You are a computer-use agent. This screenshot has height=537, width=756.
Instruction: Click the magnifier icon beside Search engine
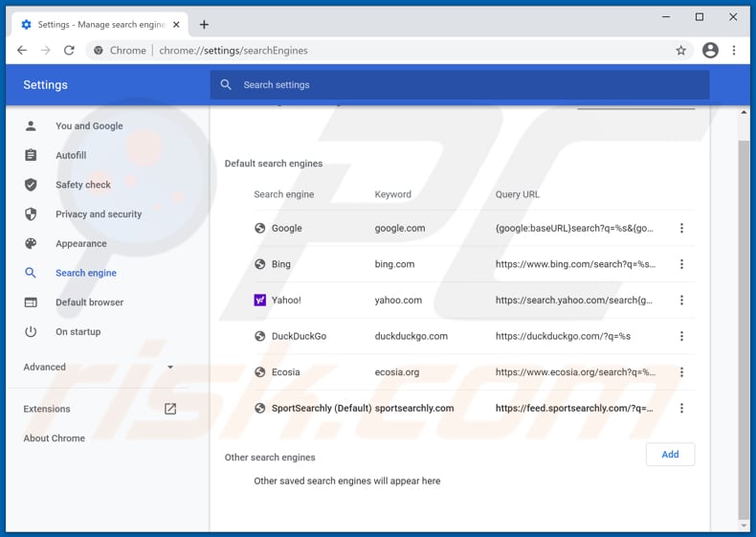(x=31, y=273)
